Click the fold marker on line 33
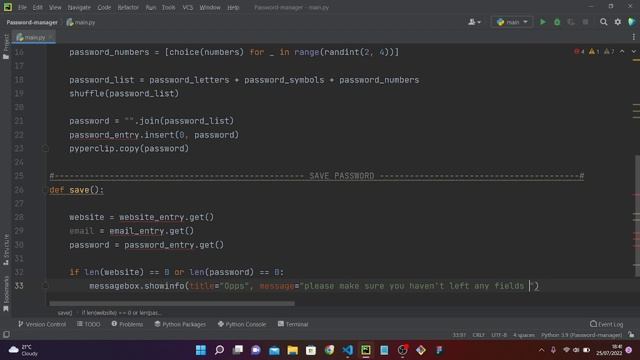Image resolution: width=640 pixels, height=360 pixels. tap(45, 286)
